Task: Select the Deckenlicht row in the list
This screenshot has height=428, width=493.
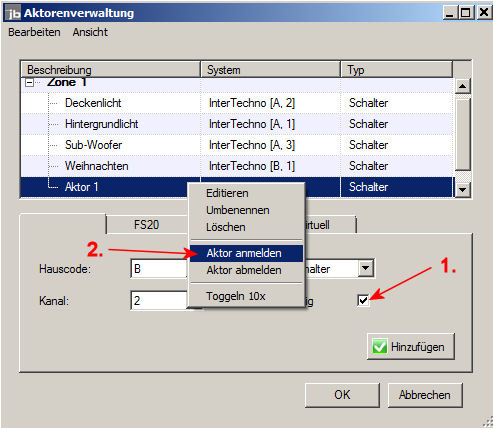Action: click(x=237, y=103)
